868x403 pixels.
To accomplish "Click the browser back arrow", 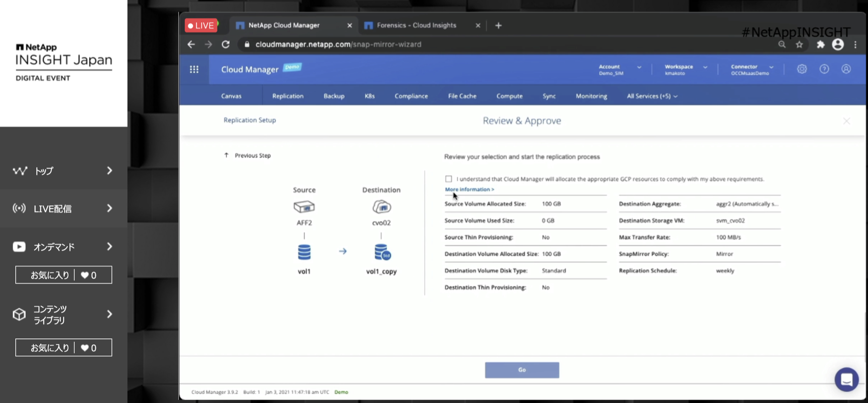I will 191,44.
